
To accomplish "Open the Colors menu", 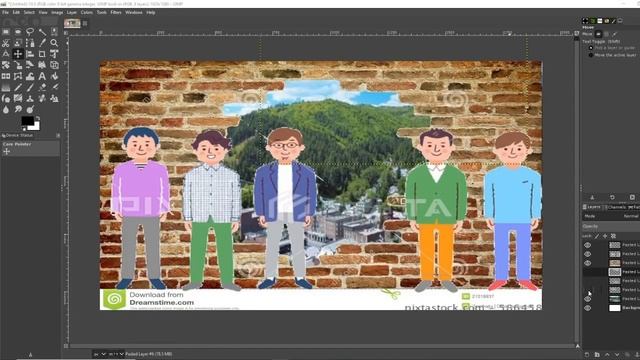I will coord(87,13).
